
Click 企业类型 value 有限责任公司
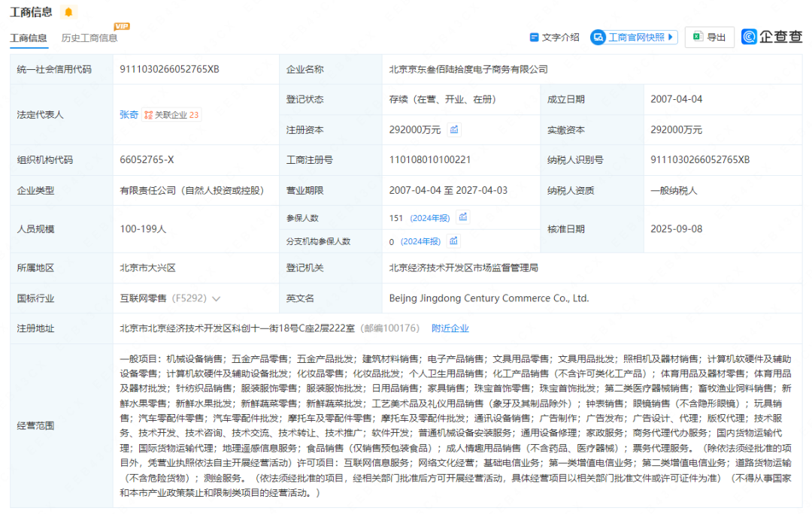tap(192, 190)
